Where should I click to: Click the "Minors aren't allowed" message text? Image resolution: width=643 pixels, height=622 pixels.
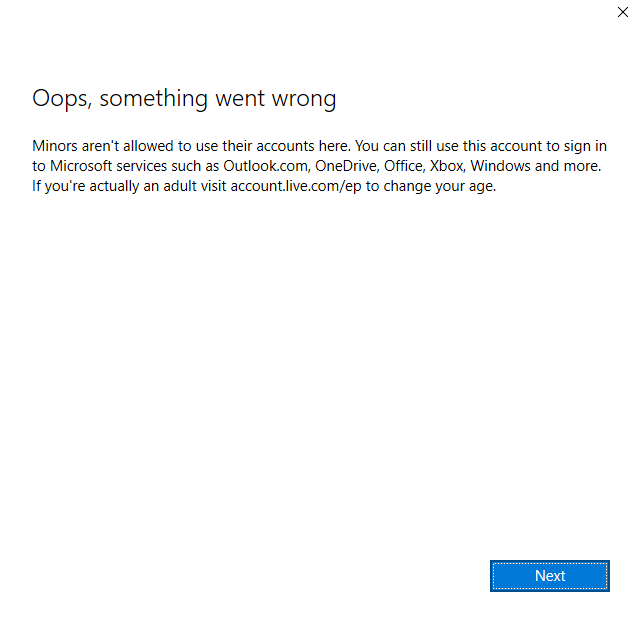coord(319,166)
